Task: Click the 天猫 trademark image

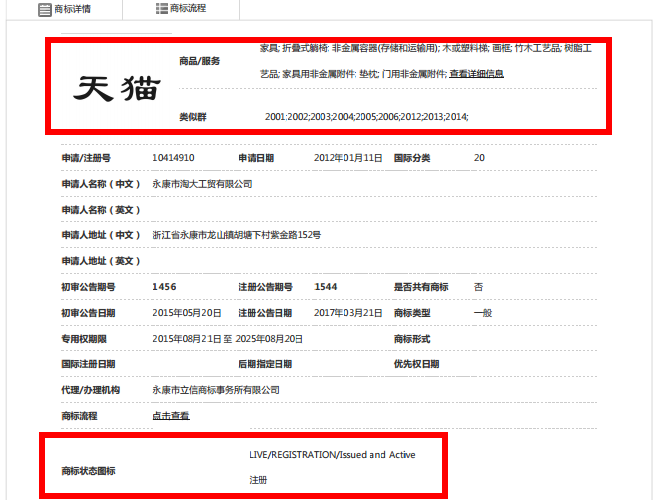Action: click(117, 89)
